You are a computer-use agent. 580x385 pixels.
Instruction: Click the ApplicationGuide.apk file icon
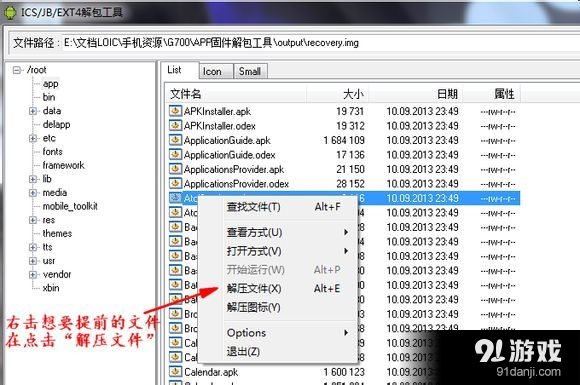[175, 140]
